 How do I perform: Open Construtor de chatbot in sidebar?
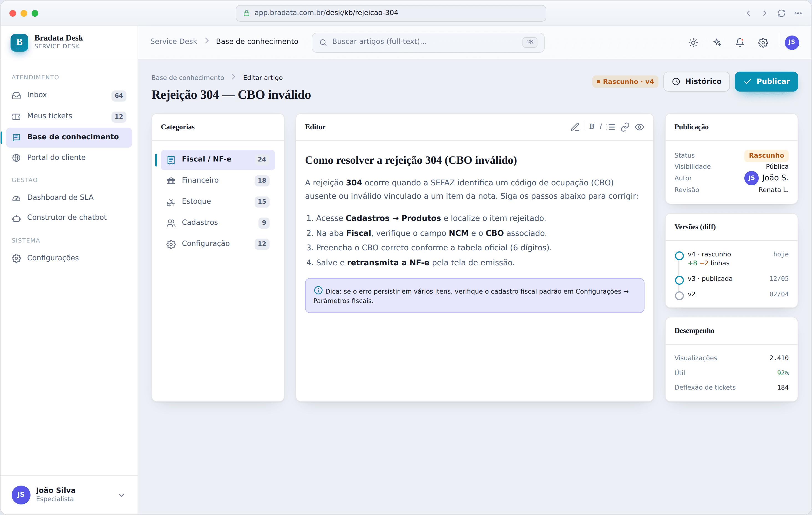[x=69, y=218]
